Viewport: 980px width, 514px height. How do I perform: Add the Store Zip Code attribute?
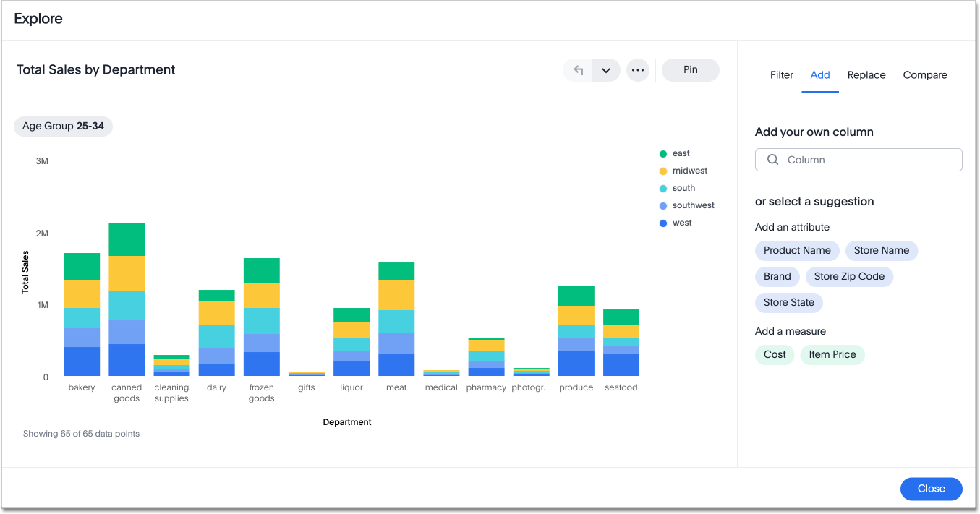(849, 277)
